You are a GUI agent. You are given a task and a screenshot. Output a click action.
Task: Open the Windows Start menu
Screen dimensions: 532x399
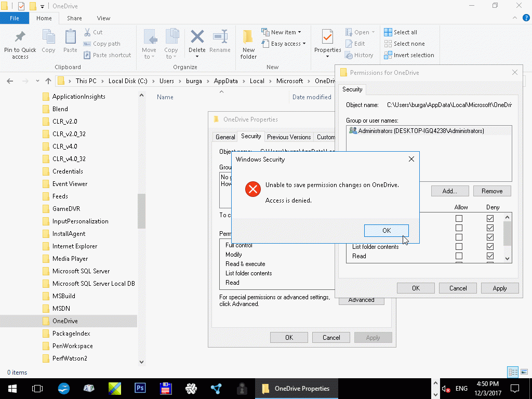point(12,389)
